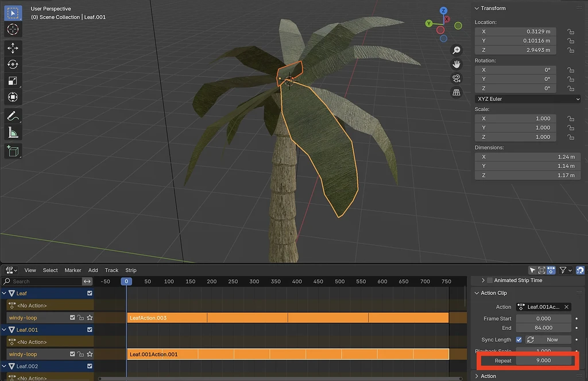Select the Transform tool
The width and height of the screenshot is (588, 381).
(x=13, y=97)
